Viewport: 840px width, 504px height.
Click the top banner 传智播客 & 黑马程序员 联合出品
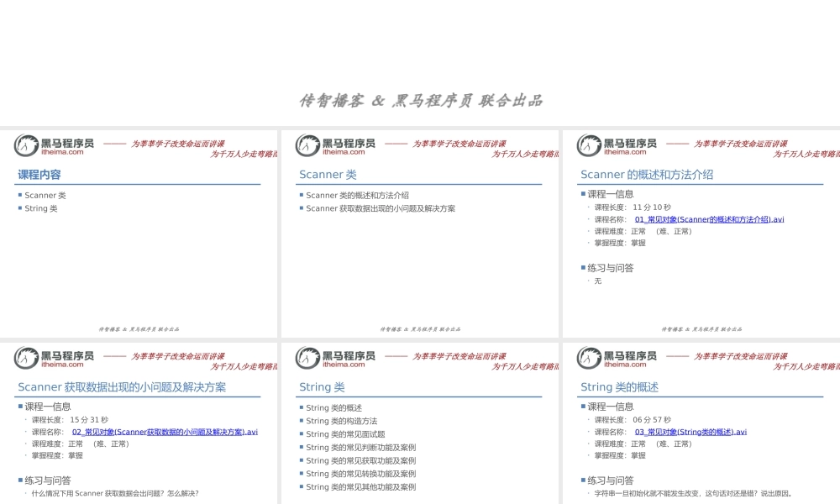pos(420,99)
